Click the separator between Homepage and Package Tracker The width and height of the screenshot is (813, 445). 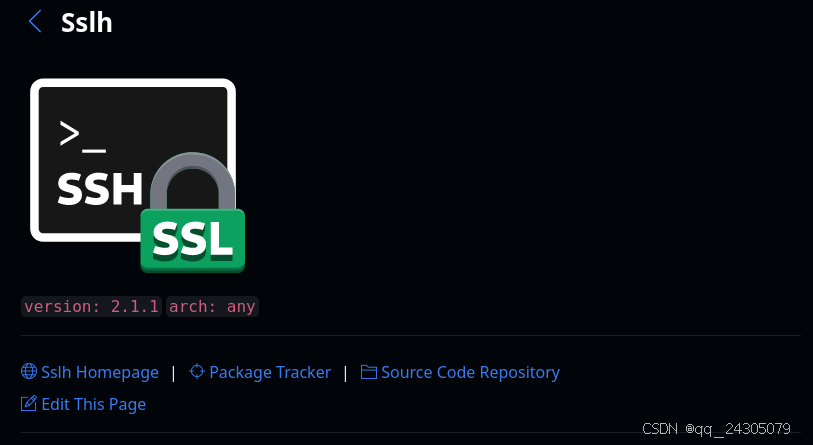click(x=174, y=373)
